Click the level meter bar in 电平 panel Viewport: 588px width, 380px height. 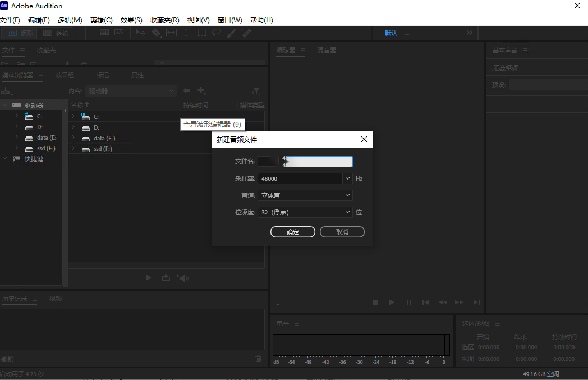tap(361, 345)
